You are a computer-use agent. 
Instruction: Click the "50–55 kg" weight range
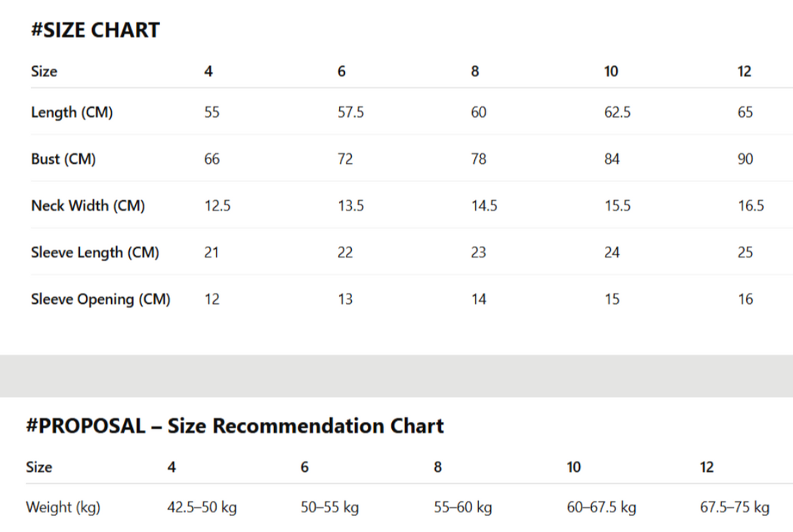point(329,508)
